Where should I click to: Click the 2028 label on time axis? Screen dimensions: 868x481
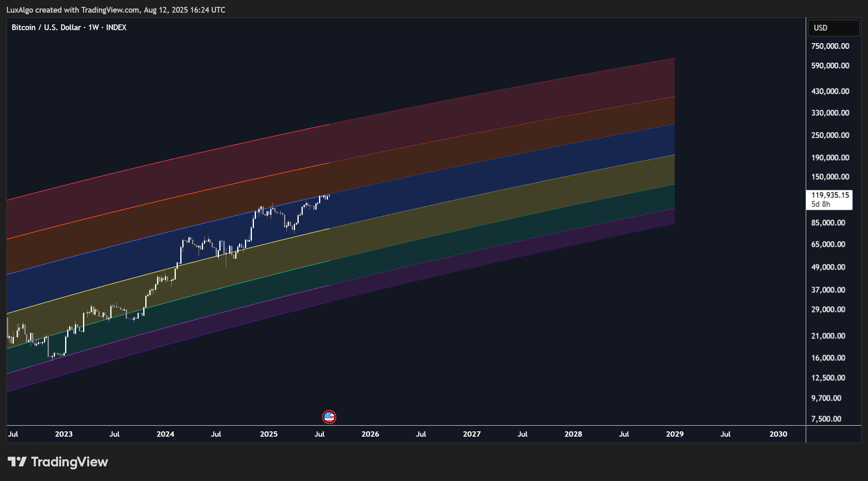(x=573, y=434)
